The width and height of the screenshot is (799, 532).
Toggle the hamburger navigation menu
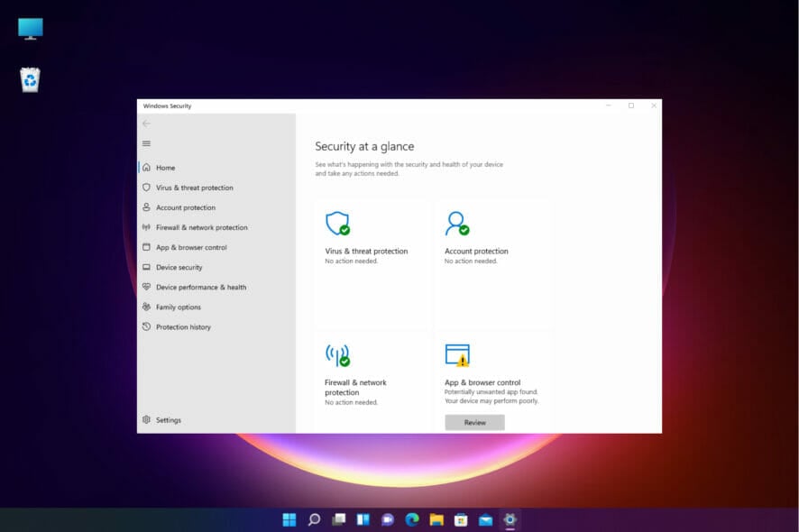(146, 143)
